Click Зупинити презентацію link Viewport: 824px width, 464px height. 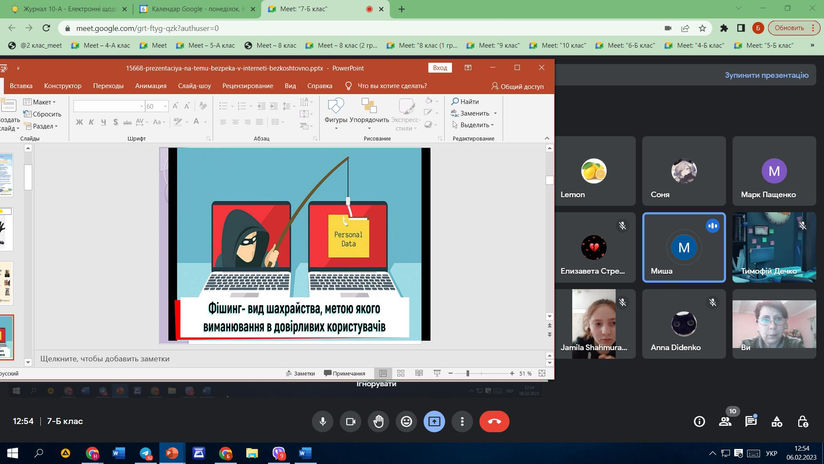(765, 75)
